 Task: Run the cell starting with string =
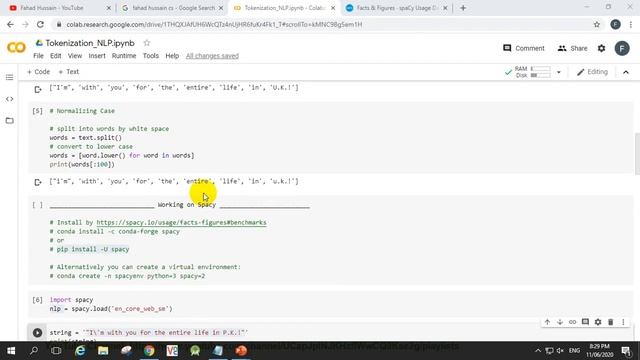coord(37,333)
